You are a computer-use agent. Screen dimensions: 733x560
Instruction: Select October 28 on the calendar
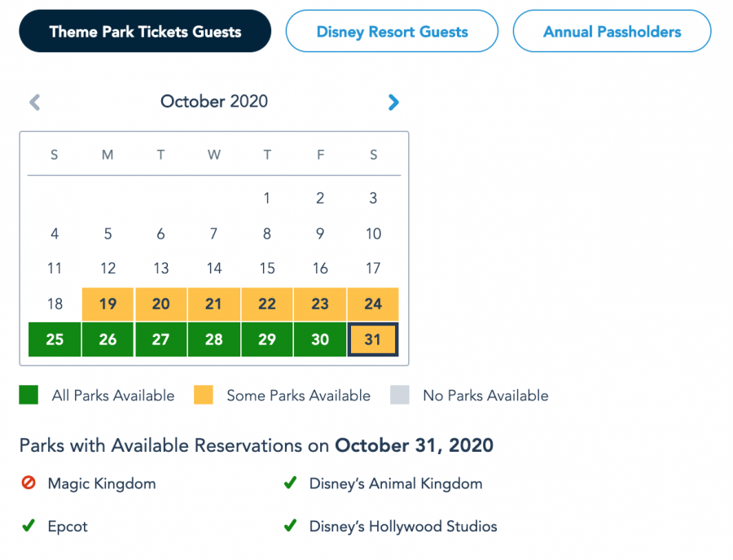click(213, 339)
